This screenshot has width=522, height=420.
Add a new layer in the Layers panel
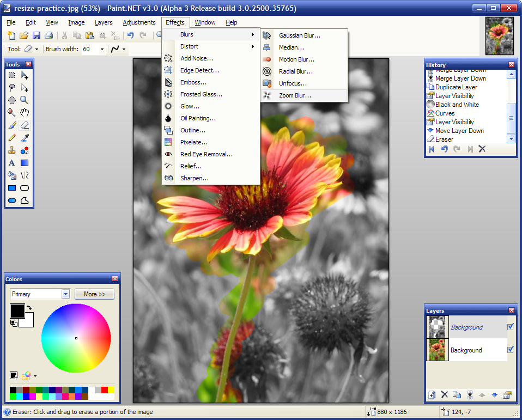tap(432, 394)
